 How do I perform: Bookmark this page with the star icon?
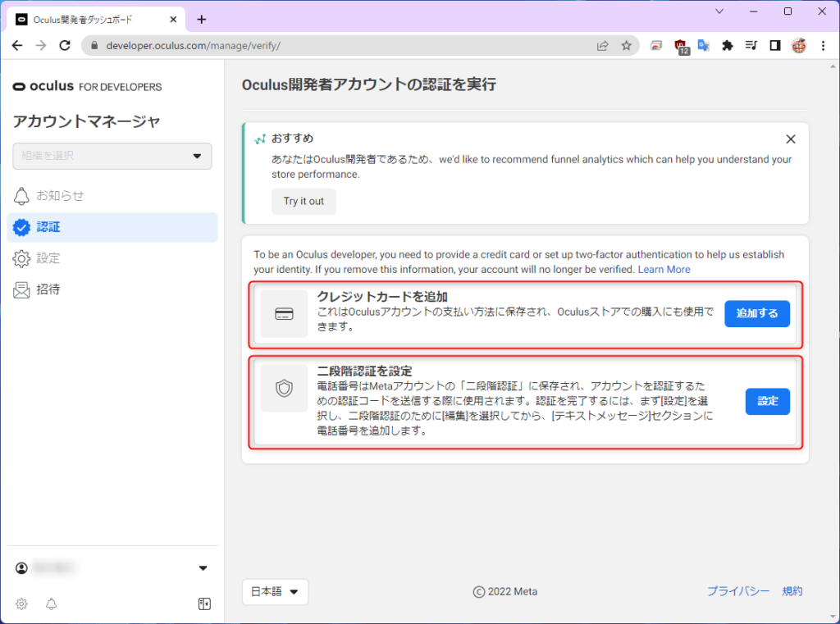coord(626,46)
